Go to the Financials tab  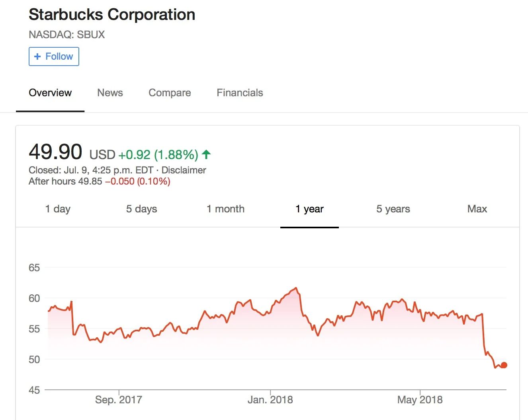(240, 93)
